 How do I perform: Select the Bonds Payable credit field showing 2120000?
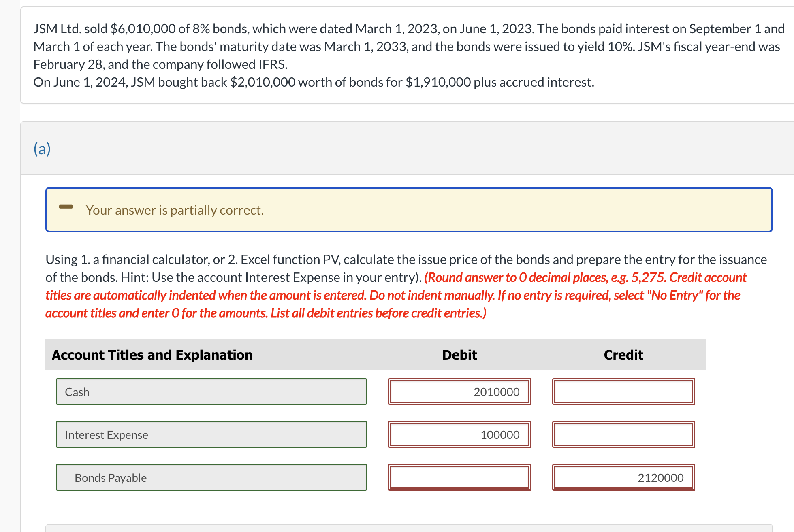point(623,477)
